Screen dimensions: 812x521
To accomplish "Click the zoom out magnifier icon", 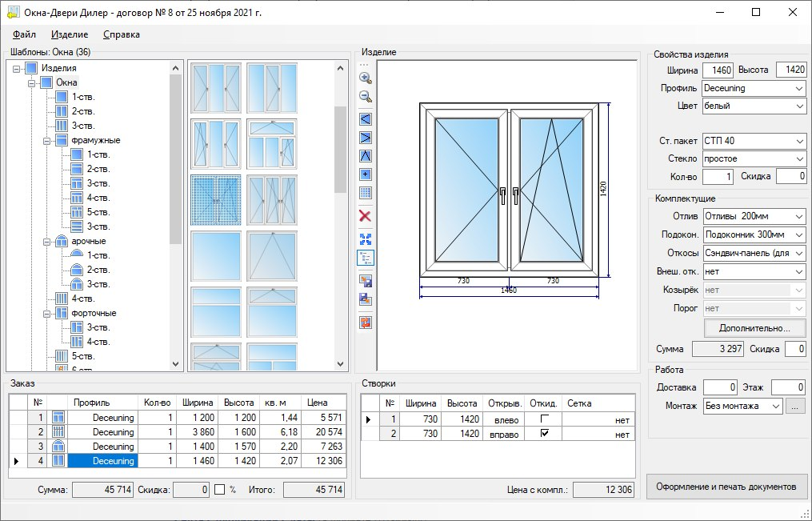I will 366,97.
